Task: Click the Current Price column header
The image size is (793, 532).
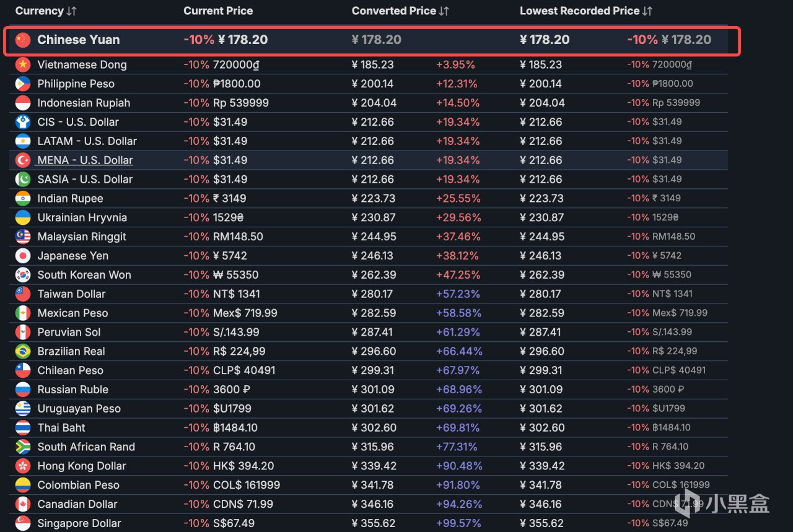Action: [x=218, y=11]
